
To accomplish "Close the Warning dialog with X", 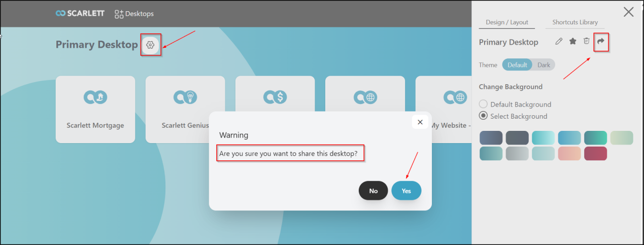I will click(420, 122).
